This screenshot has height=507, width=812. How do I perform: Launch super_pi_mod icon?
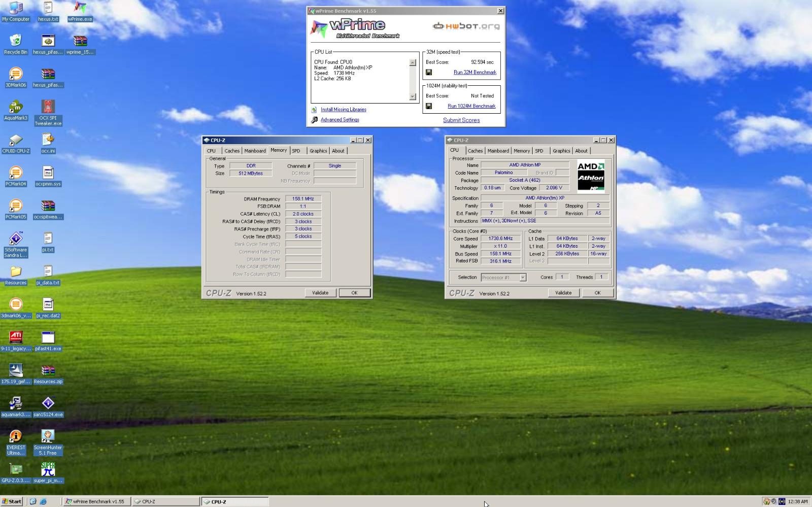[48, 473]
